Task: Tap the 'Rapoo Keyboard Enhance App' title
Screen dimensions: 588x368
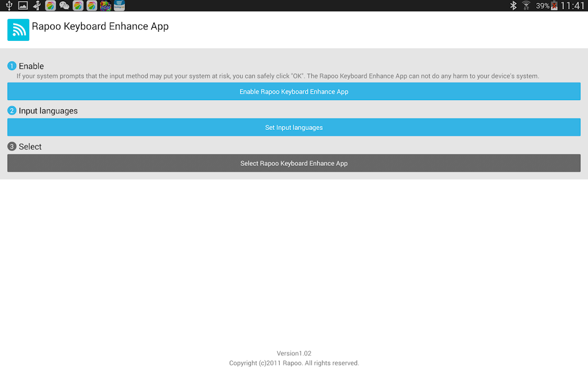Action: pyautogui.click(x=100, y=26)
